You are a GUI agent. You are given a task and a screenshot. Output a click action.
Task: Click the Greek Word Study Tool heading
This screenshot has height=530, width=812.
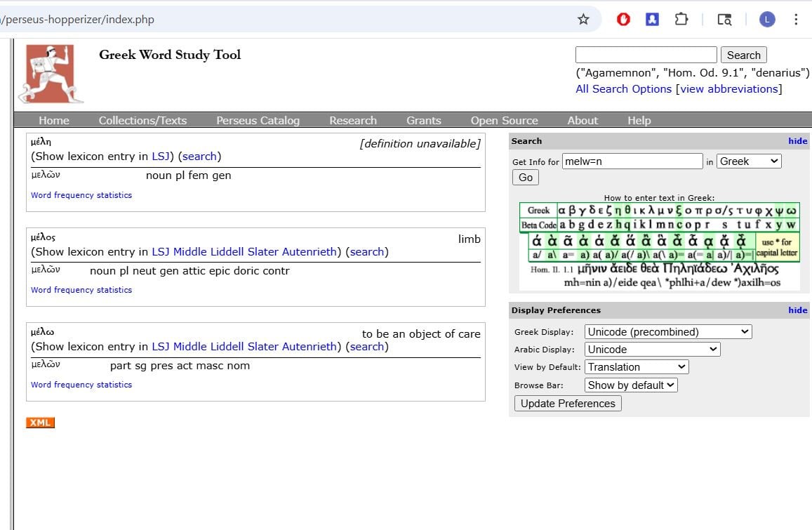[170, 54]
